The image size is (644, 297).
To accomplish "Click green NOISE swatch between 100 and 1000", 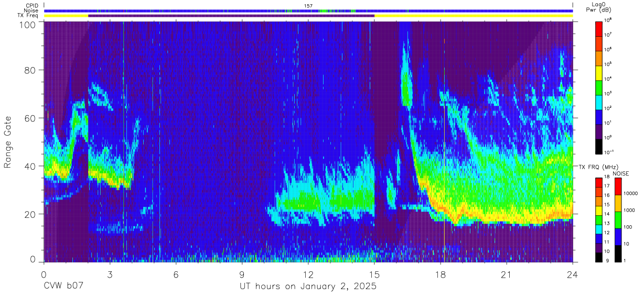I will 618,219.
